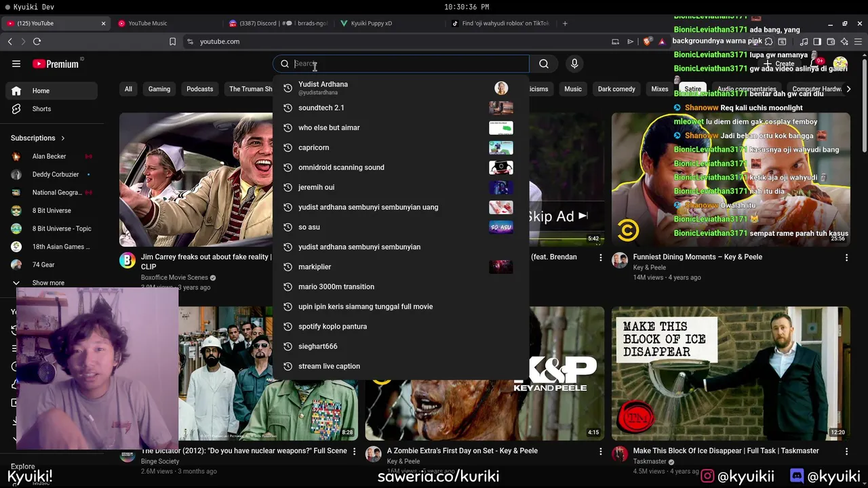Viewport: 868px width, 488px height.
Task: Open more options for Make This Block Of Ice video
Action: (846, 451)
